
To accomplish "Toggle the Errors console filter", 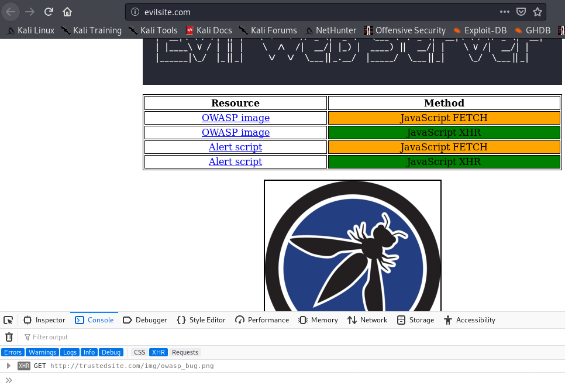I will point(13,352).
